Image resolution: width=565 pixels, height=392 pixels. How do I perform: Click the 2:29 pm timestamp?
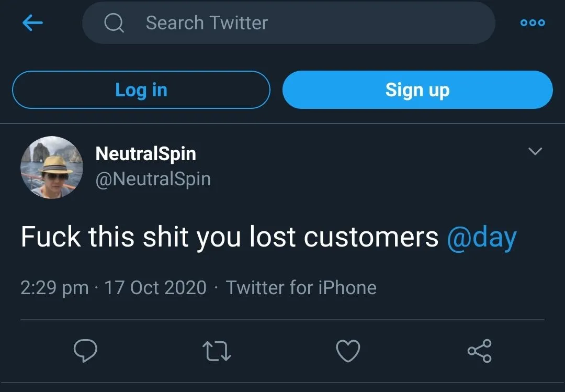[54, 287]
